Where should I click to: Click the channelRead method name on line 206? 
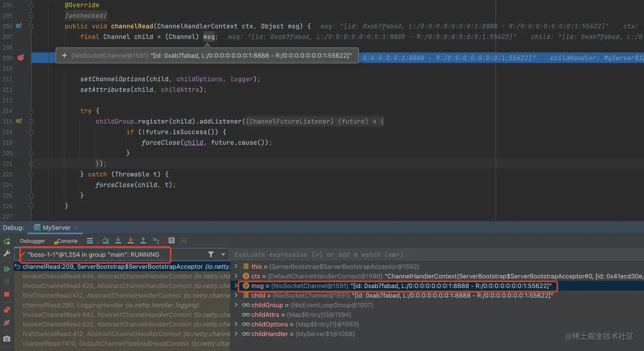click(132, 26)
